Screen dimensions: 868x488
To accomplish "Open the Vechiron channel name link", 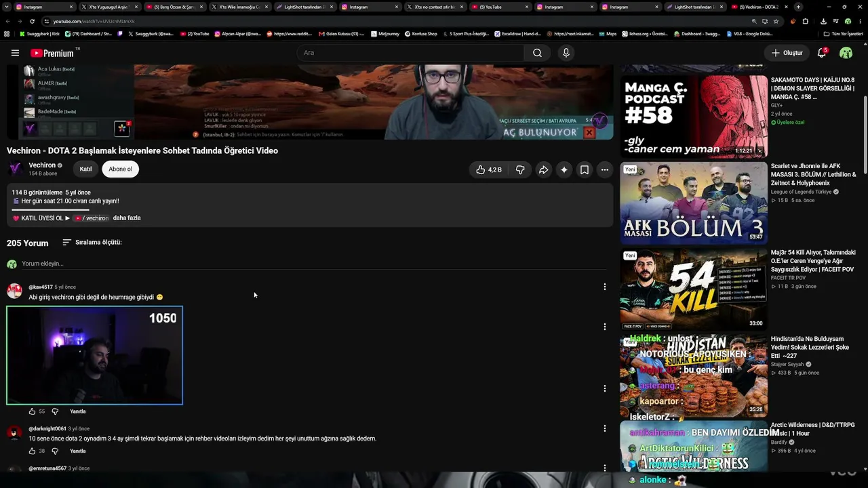I will [42, 165].
